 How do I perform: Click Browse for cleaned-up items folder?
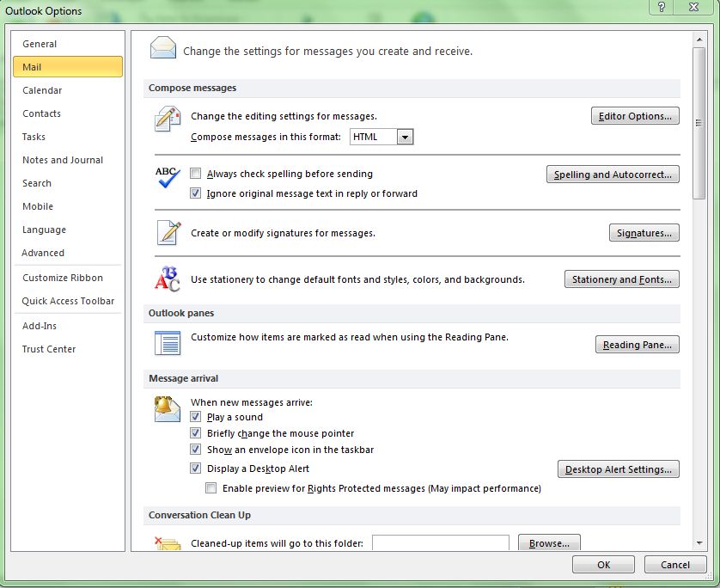pyautogui.click(x=549, y=543)
